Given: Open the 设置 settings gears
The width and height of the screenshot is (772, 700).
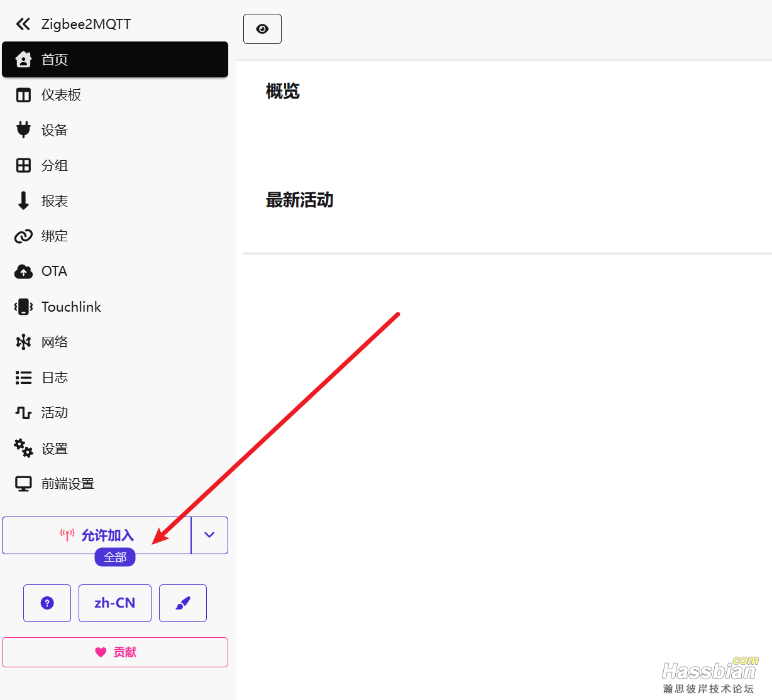Looking at the screenshot, I should tap(23, 448).
